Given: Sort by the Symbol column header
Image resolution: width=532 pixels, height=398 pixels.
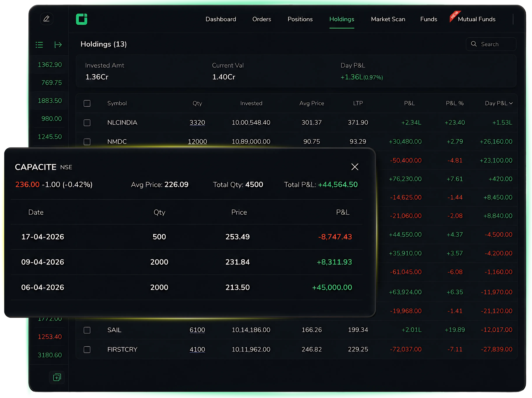Looking at the screenshot, I should (117, 103).
